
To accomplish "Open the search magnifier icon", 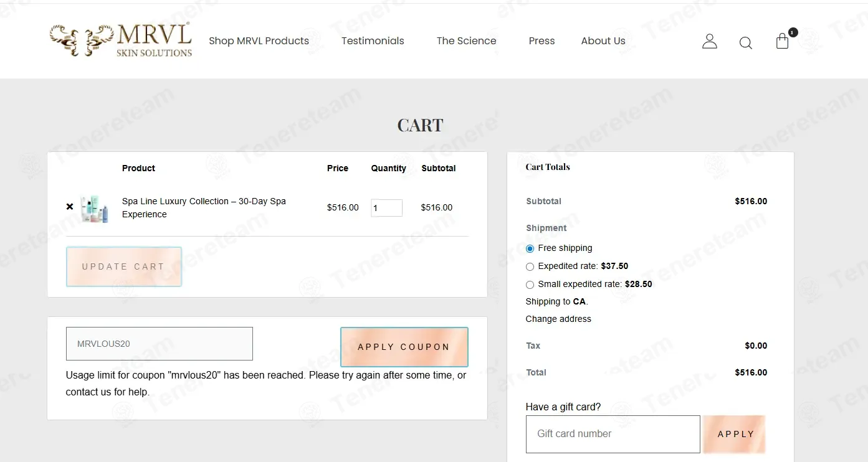I will point(745,42).
